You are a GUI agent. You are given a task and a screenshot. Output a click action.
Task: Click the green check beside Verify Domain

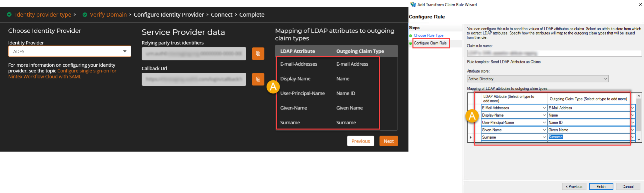pos(85,15)
